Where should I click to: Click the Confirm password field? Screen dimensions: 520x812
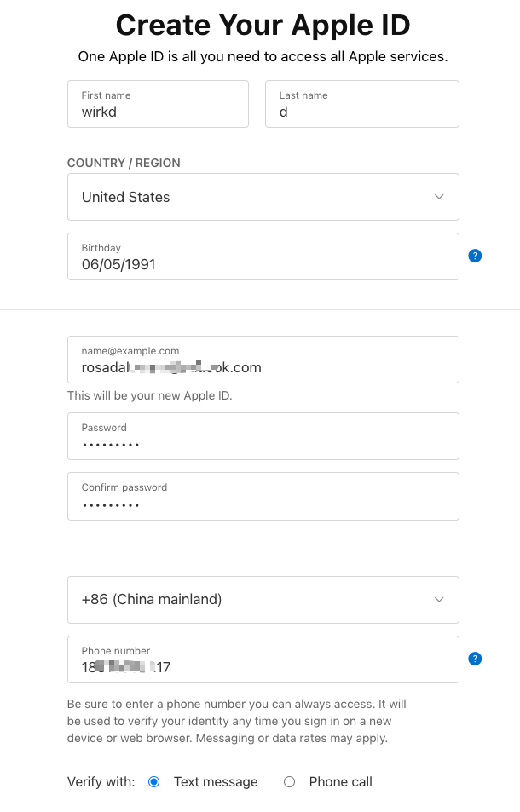pos(263,496)
